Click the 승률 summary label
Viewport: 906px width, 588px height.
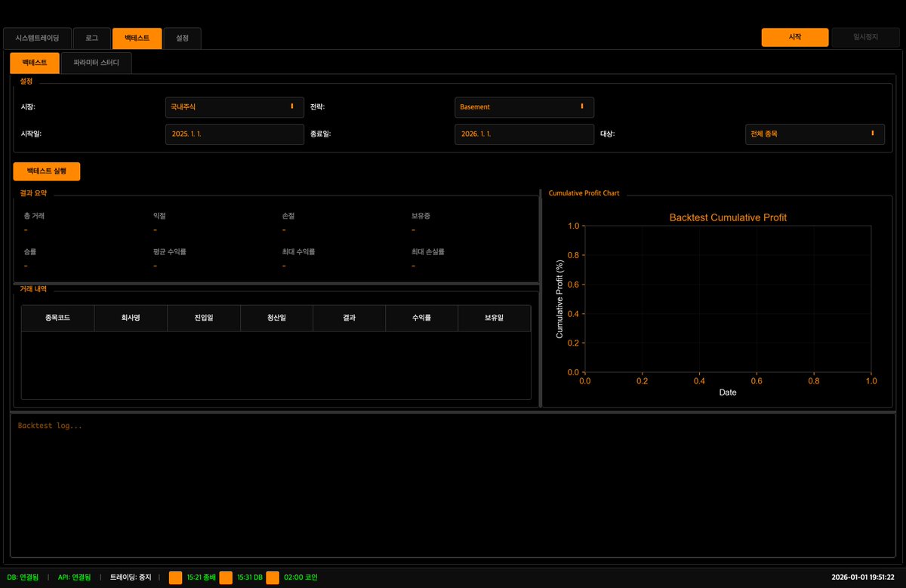pos(31,252)
